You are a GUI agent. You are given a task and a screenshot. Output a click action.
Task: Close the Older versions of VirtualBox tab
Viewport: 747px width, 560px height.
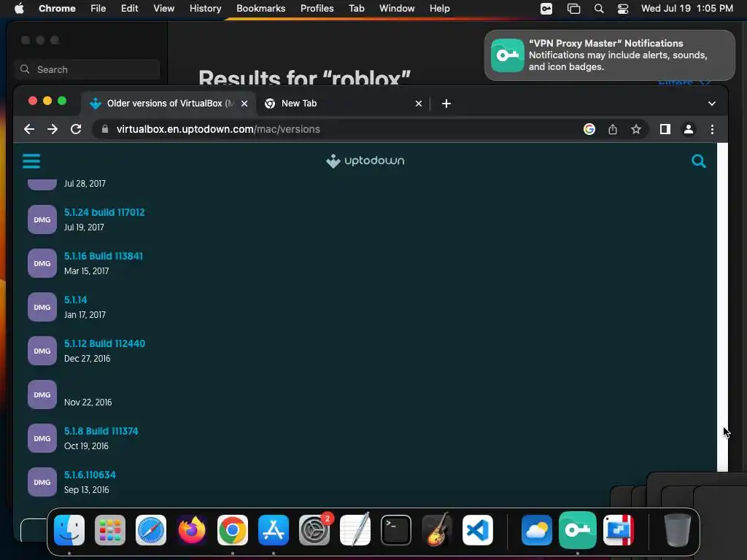pos(244,104)
